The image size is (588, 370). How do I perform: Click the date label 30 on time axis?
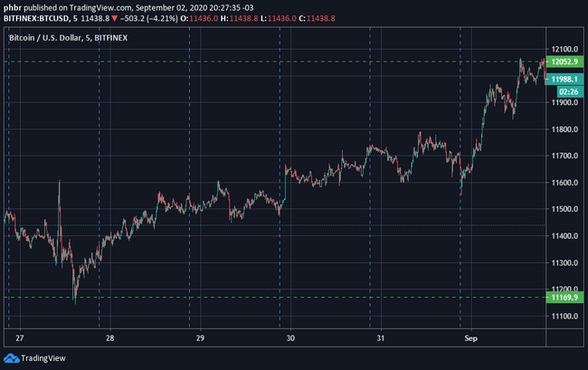point(290,338)
